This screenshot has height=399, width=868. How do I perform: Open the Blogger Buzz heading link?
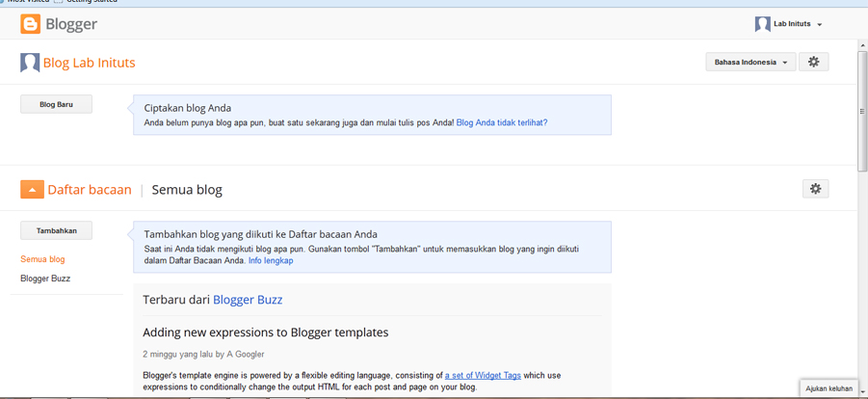(x=248, y=300)
